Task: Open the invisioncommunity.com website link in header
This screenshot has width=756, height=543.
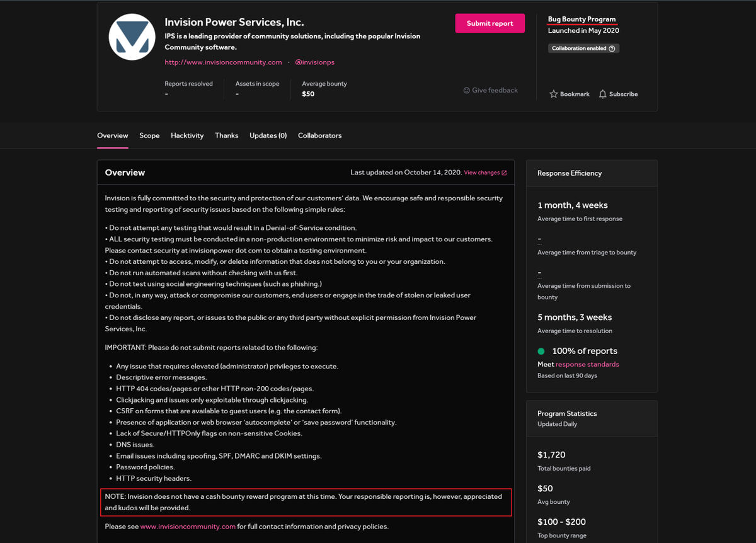Action: pyautogui.click(x=223, y=62)
